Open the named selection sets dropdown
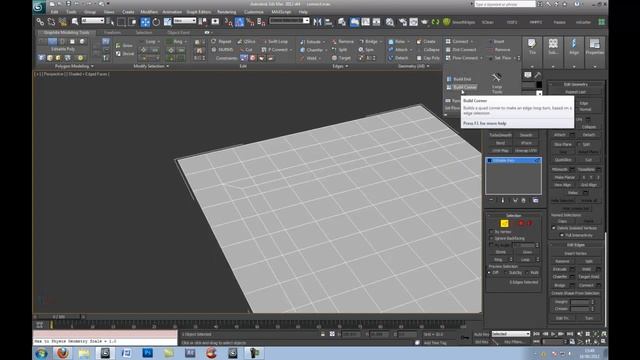The width and height of the screenshot is (640, 360). (289, 20)
